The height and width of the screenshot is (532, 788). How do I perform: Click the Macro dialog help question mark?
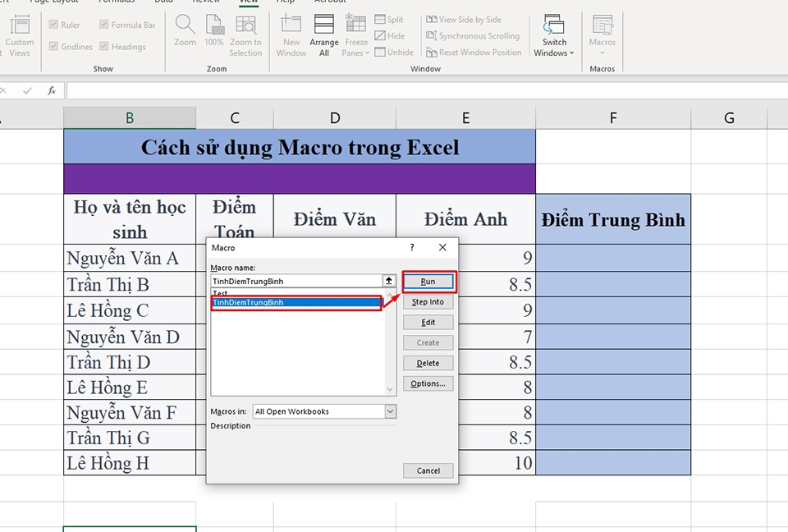pyautogui.click(x=412, y=247)
